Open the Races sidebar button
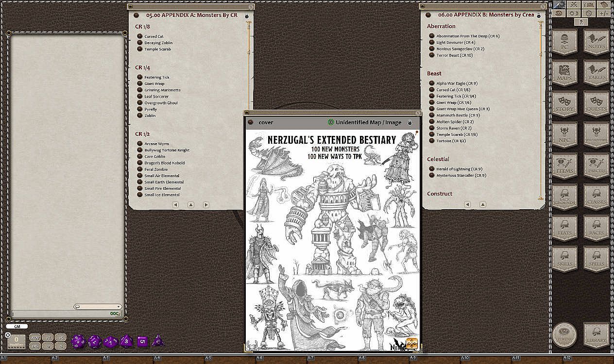 pos(596,229)
